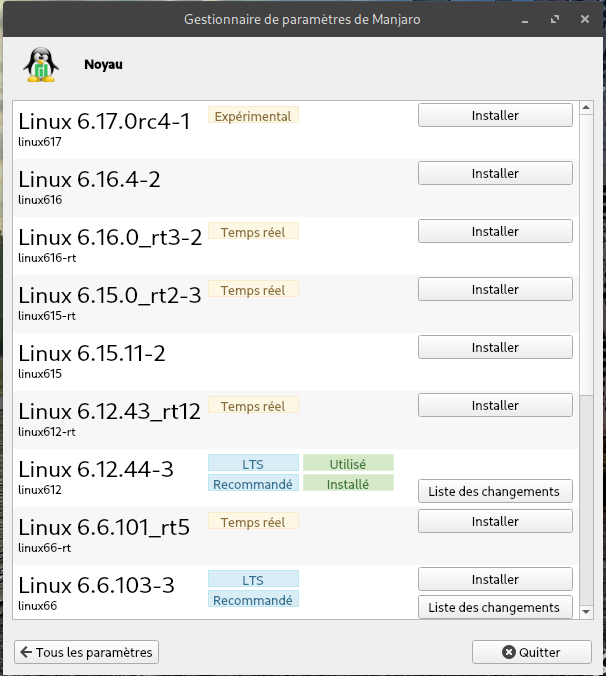Open changelog for Linux 6.12.44-3

click(x=495, y=491)
